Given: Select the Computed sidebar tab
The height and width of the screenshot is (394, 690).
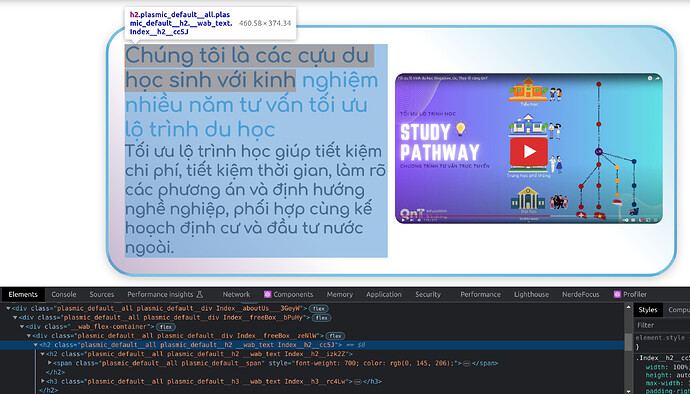Looking at the screenshot, I should point(678,310).
